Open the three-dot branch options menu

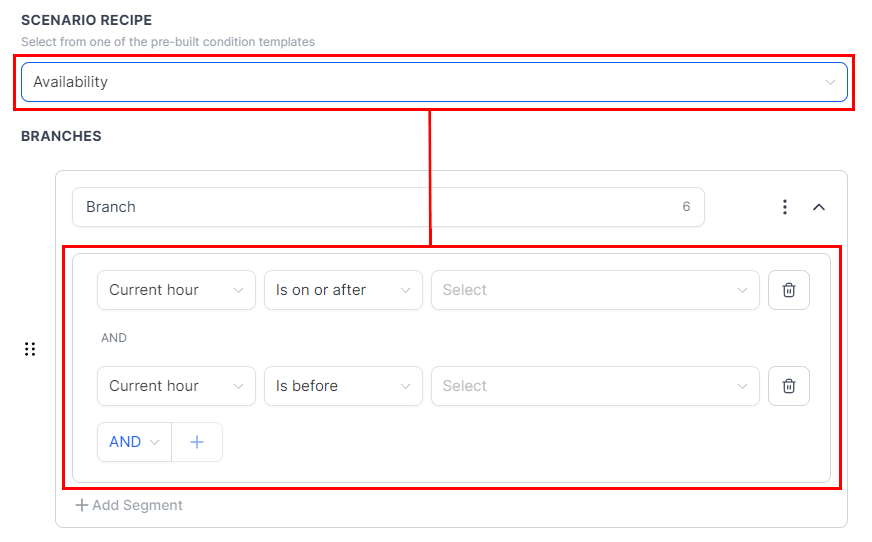(x=785, y=207)
